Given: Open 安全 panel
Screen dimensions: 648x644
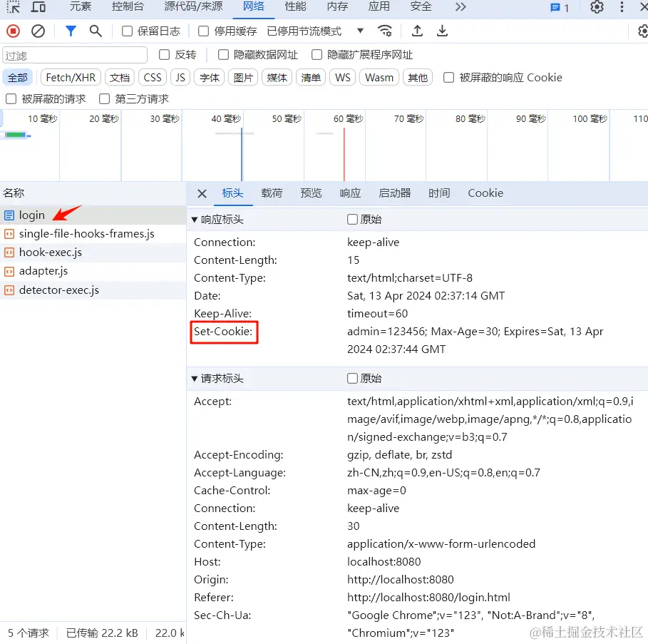Looking at the screenshot, I should (421, 6).
